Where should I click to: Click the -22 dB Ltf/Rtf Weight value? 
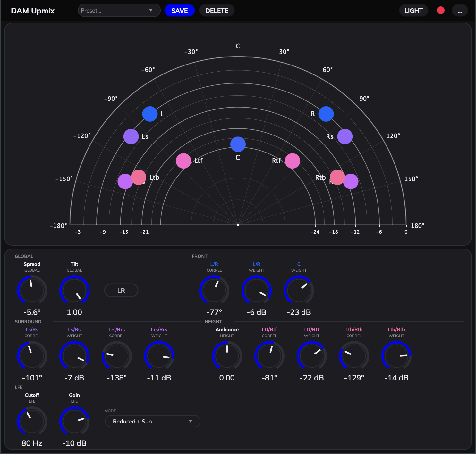coord(312,378)
